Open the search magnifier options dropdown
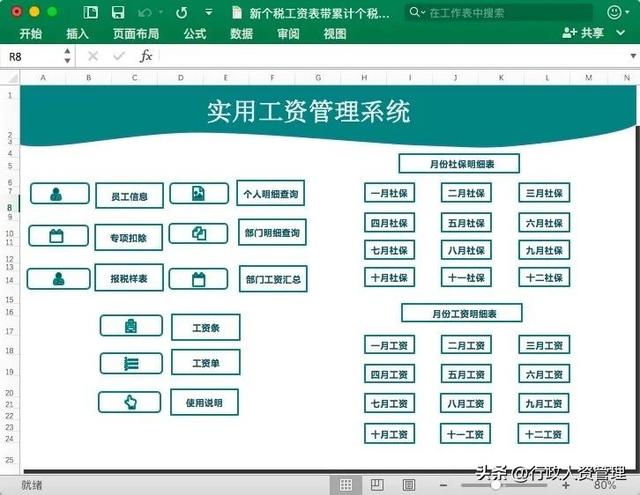This screenshot has width=640, height=495. pos(416,13)
